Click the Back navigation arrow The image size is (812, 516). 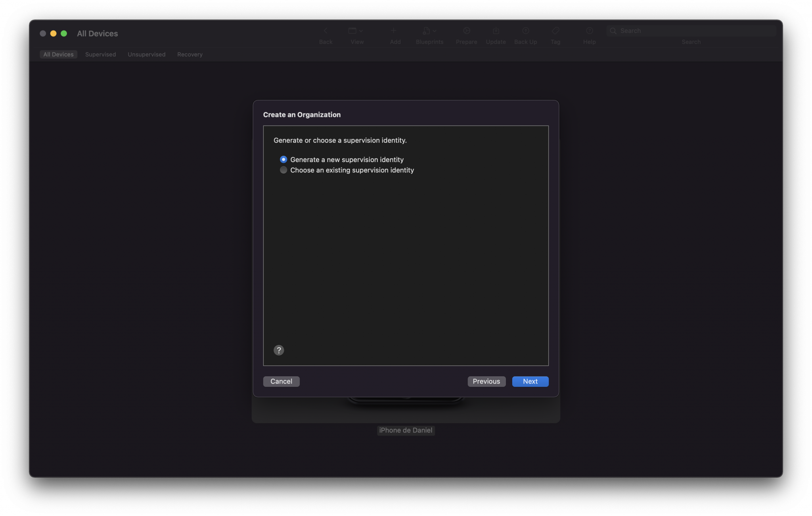(x=325, y=31)
